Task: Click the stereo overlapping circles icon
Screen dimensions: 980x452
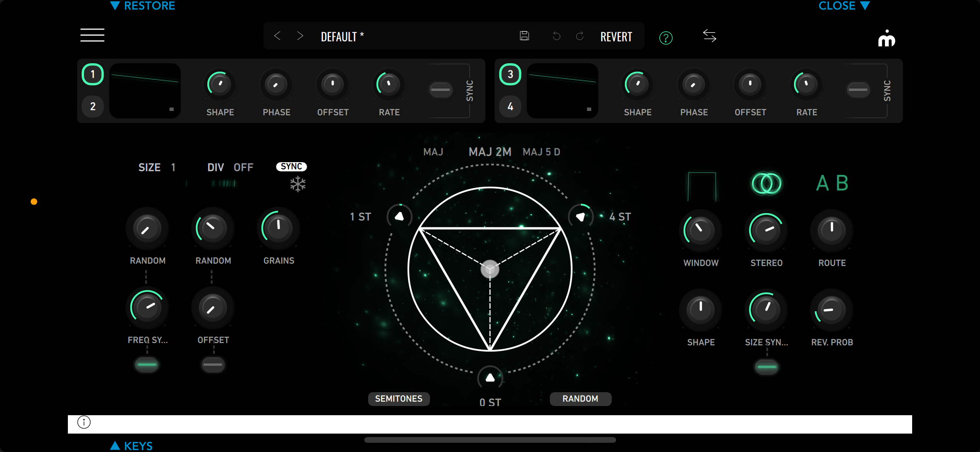Action: coord(766,184)
